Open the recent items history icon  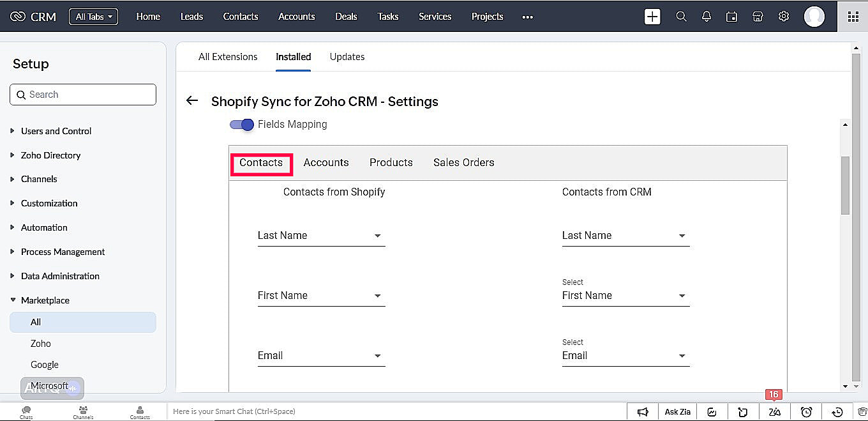838,412
